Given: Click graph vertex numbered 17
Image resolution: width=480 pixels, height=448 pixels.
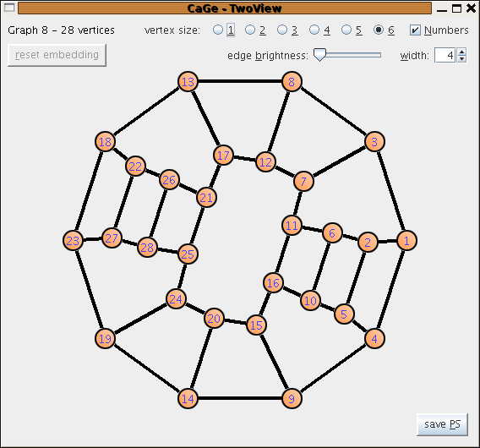Looking at the screenshot, I should pyautogui.click(x=223, y=156).
